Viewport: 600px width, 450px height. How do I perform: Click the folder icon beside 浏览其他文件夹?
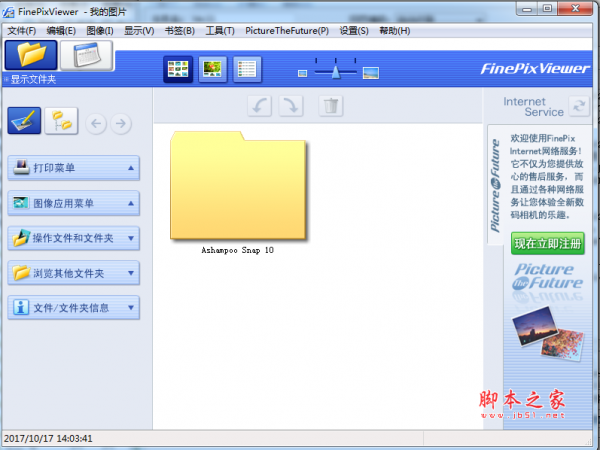(x=21, y=272)
